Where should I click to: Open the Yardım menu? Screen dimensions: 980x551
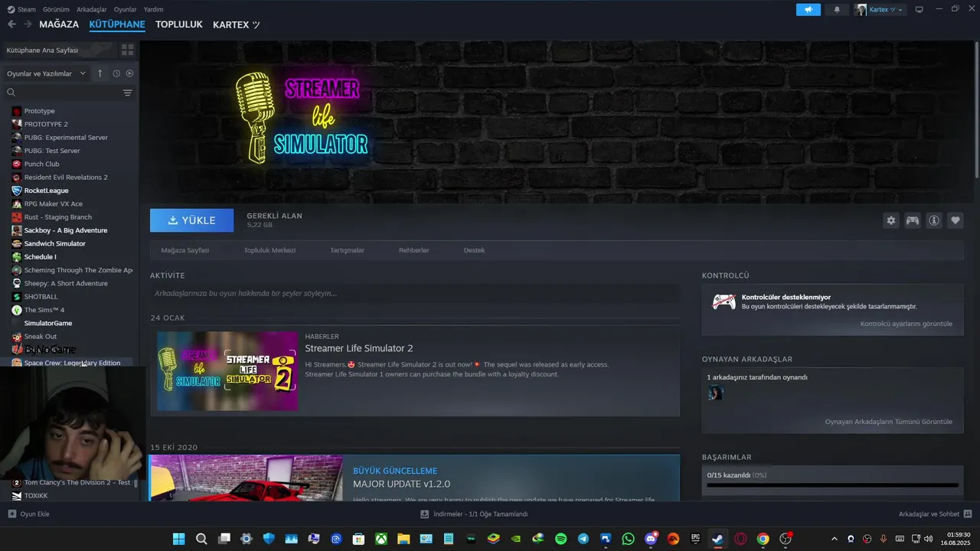pyautogui.click(x=154, y=9)
